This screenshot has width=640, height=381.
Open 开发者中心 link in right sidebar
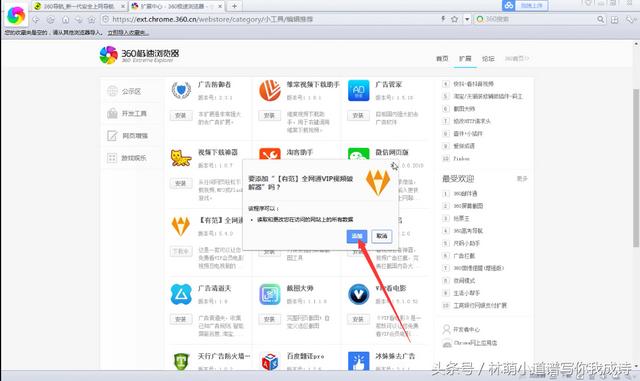pyautogui.click(x=467, y=329)
